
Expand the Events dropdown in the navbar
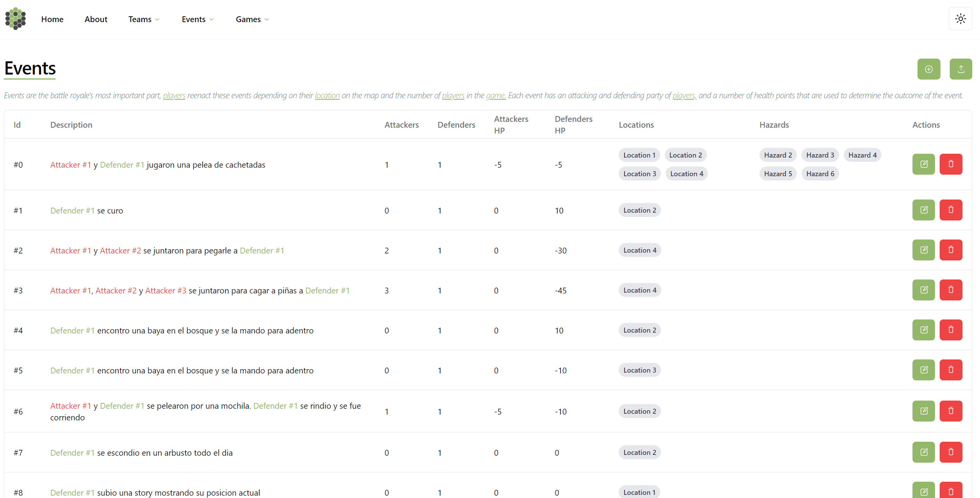pos(198,19)
